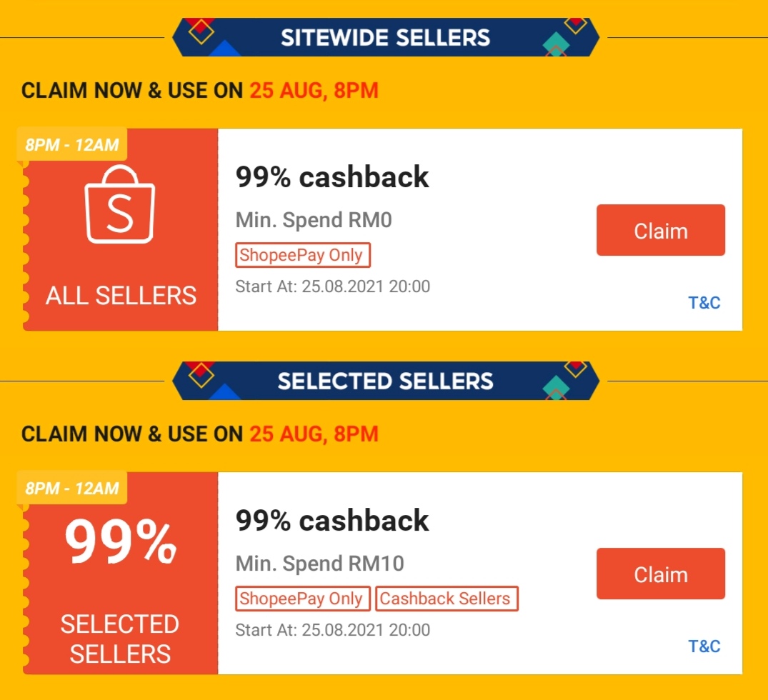
Task: Click the Shopee bag icon on the voucher
Action: [120, 205]
